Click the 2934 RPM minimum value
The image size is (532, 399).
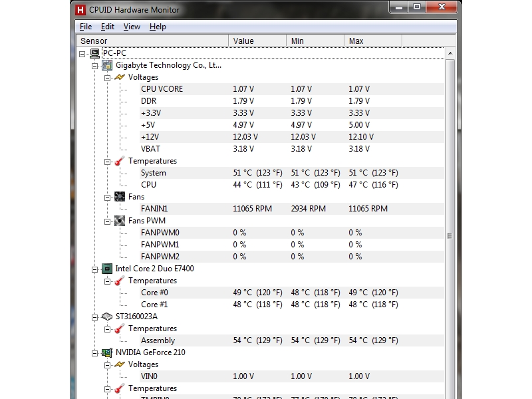click(x=308, y=209)
